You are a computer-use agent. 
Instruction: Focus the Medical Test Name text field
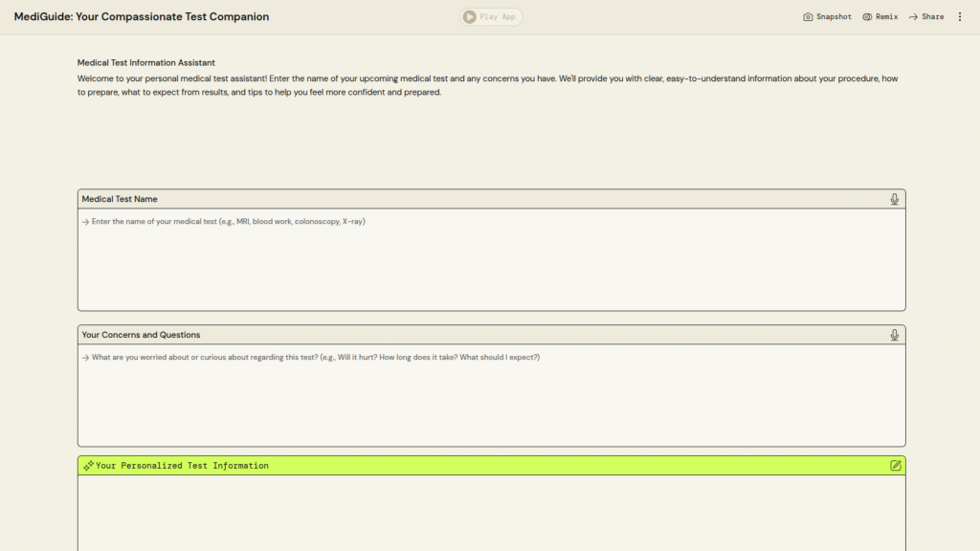click(491, 258)
